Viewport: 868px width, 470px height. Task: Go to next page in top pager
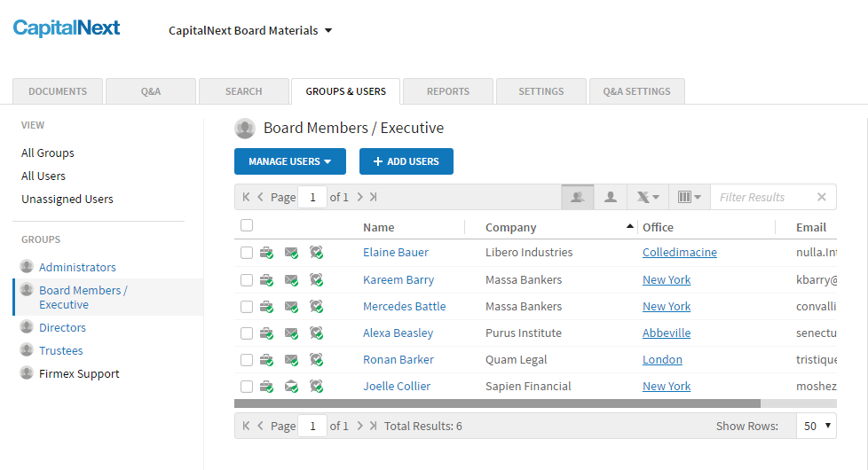[359, 197]
